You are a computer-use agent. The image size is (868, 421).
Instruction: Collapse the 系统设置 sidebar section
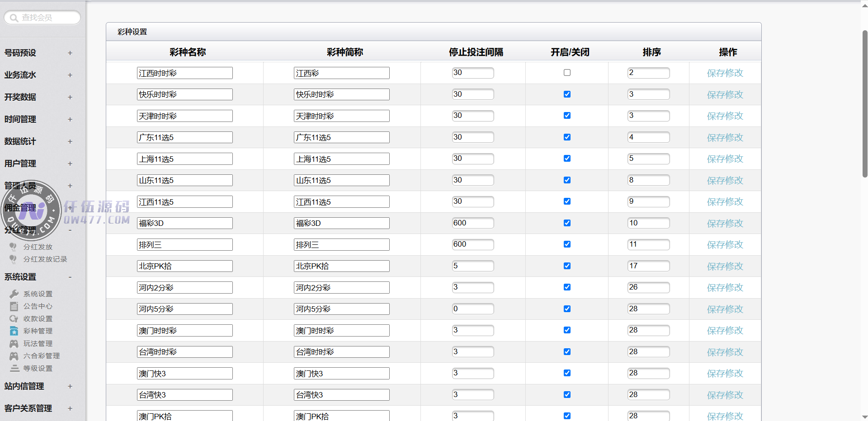click(70, 277)
